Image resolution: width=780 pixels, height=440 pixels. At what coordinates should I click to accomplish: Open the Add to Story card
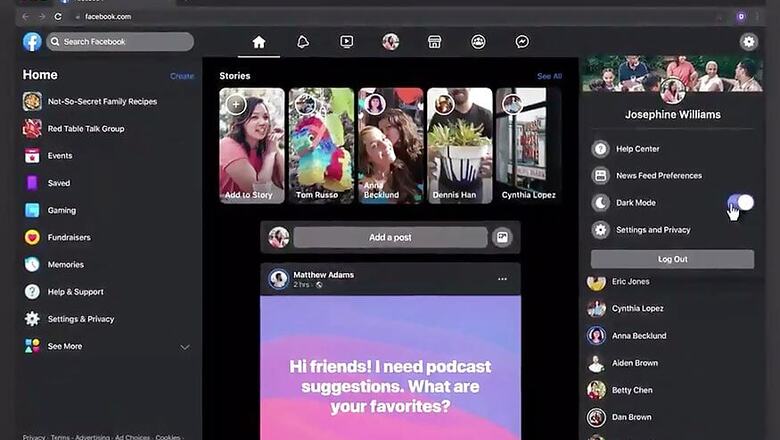click(x=252, y=146)
